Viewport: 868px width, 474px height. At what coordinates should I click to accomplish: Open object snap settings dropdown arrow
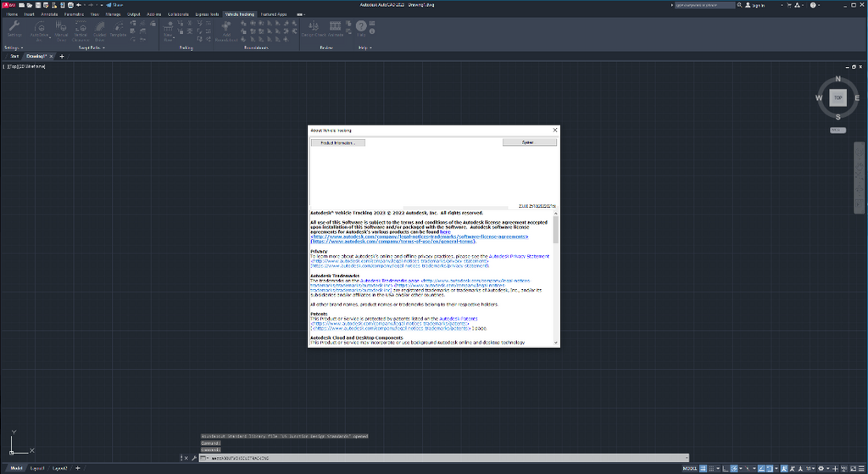776,468
